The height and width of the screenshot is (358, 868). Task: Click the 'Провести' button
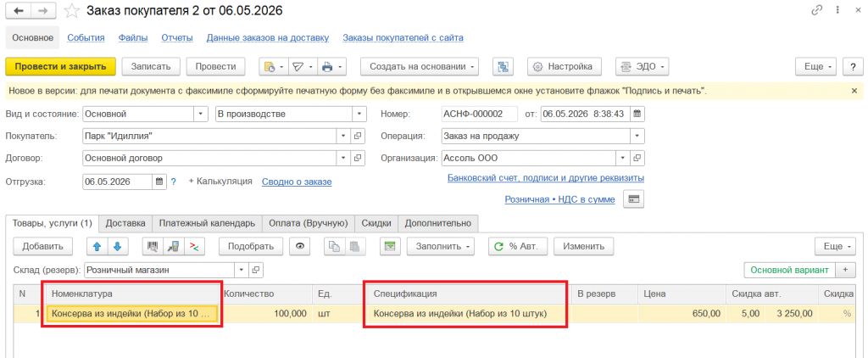point(216,66)
